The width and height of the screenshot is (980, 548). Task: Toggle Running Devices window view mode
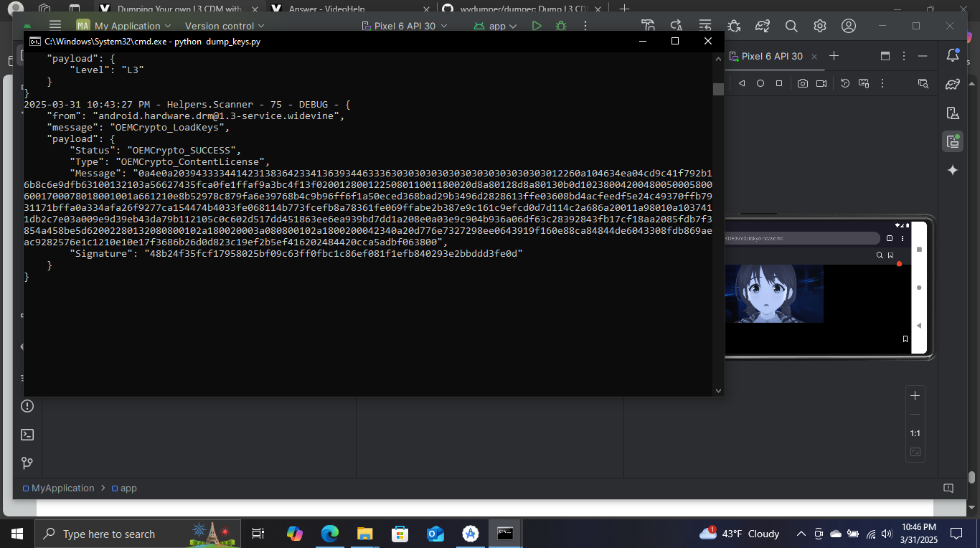(885, 56)
